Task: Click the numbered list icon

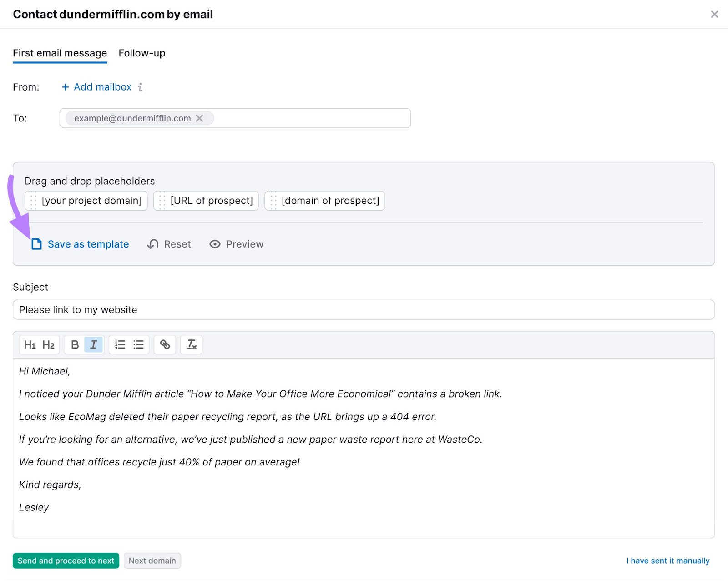Action: [120, 344]
